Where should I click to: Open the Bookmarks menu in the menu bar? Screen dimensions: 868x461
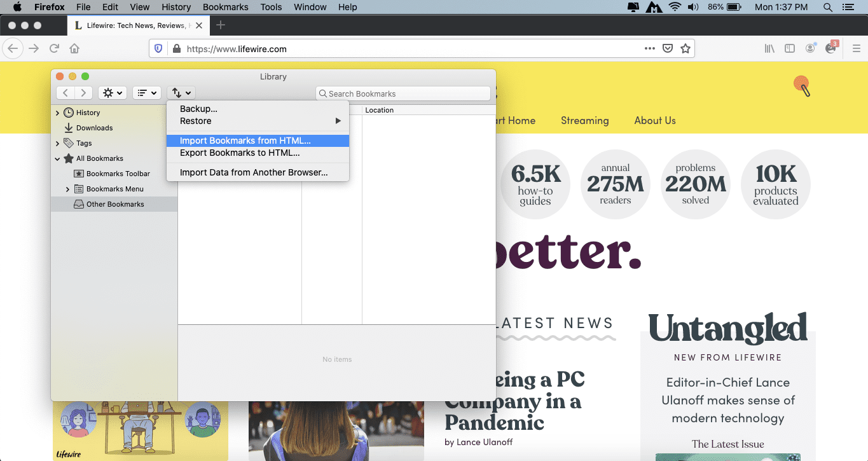[x=226, y=7]
